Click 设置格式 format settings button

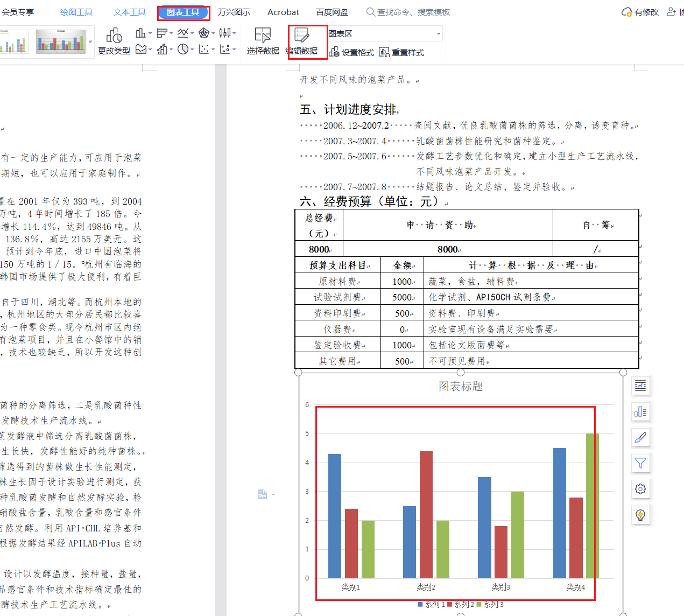tap(351, 52)
